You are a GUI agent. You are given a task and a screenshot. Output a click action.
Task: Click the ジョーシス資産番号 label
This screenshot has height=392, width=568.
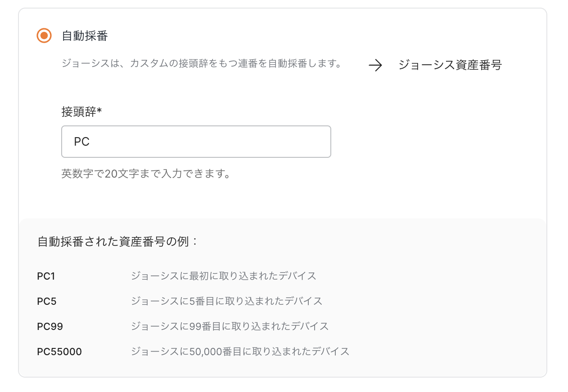point(450,65)
